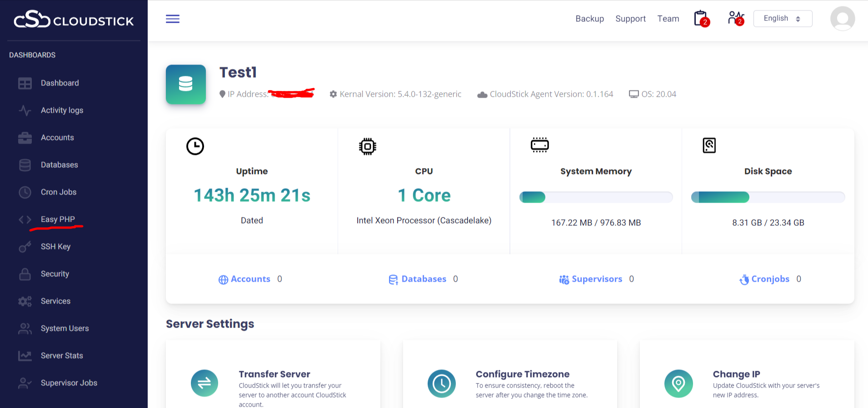Open Easy PHP in the sidebar
This screenshot has height=408, width=868.
tap(58, 219)
